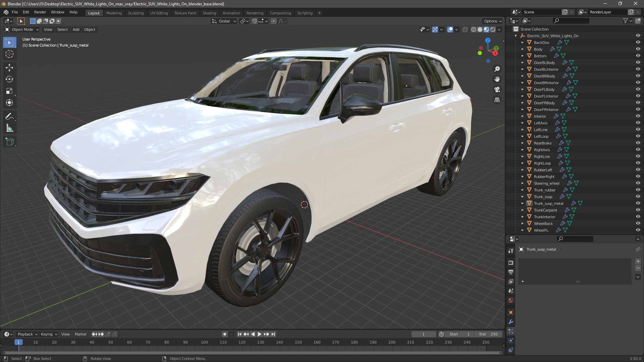Image resolution: width=644 pixels, height=362 pixels.
Task: Hide the BackDisc object in outliner
Action: 638,43
